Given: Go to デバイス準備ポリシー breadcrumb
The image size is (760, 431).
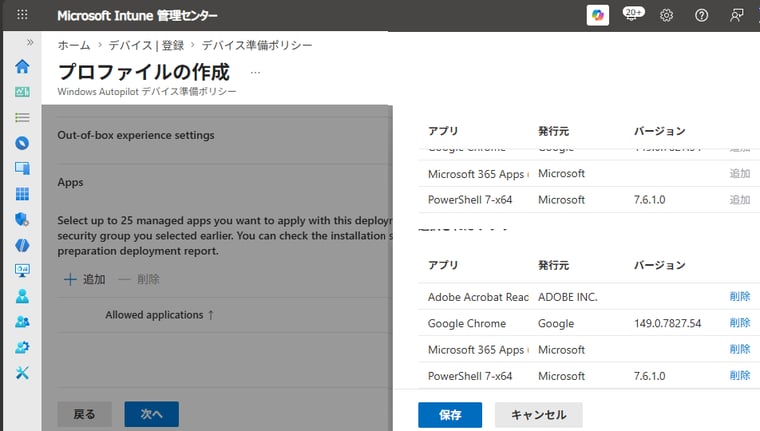Looking at the screenshot, I should point(257,45).
